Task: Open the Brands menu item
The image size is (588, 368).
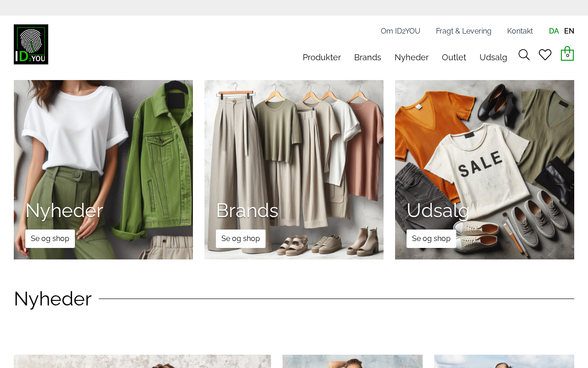Action: tap(367, 57)
